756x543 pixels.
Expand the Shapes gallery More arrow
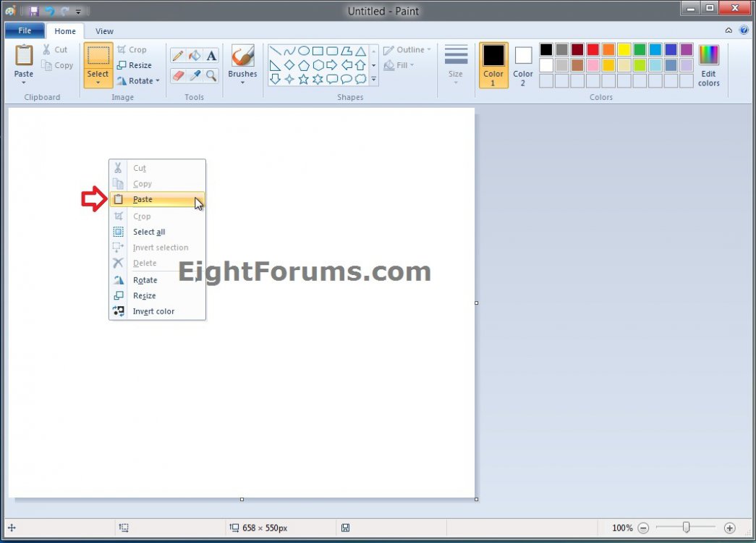click(374, 79)
